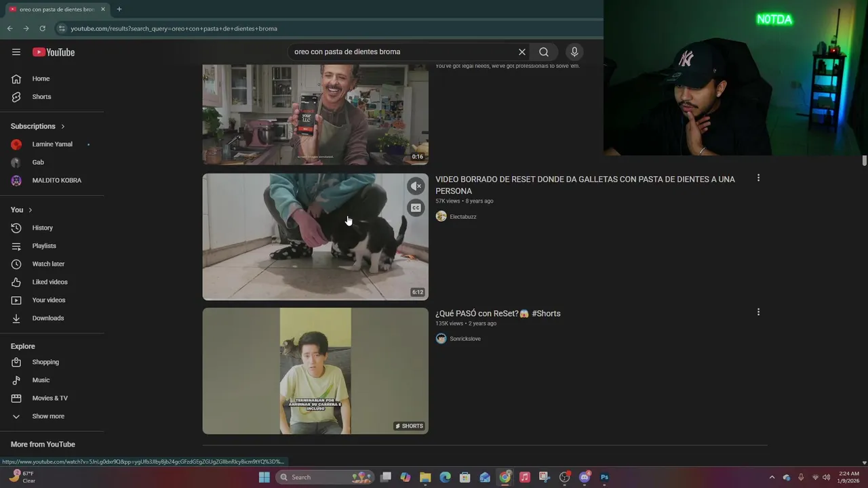Open File Explorer from the taskbar
This screenshot has height=488, width=868.
point(425,477)
